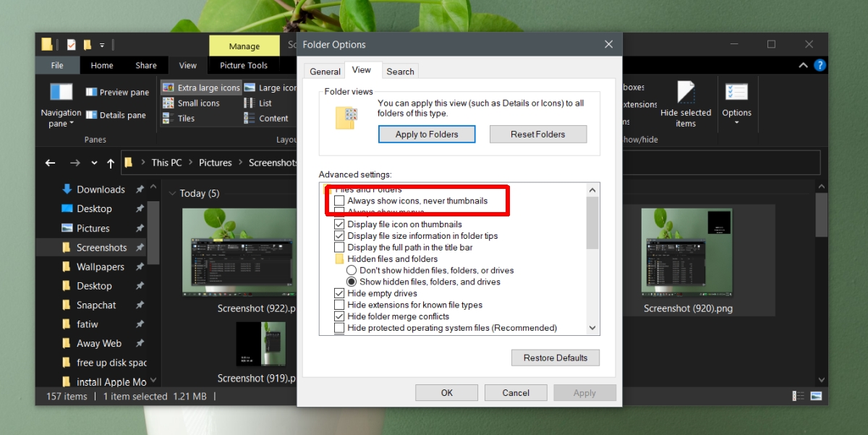Select Small icons layout

(192, 103)
